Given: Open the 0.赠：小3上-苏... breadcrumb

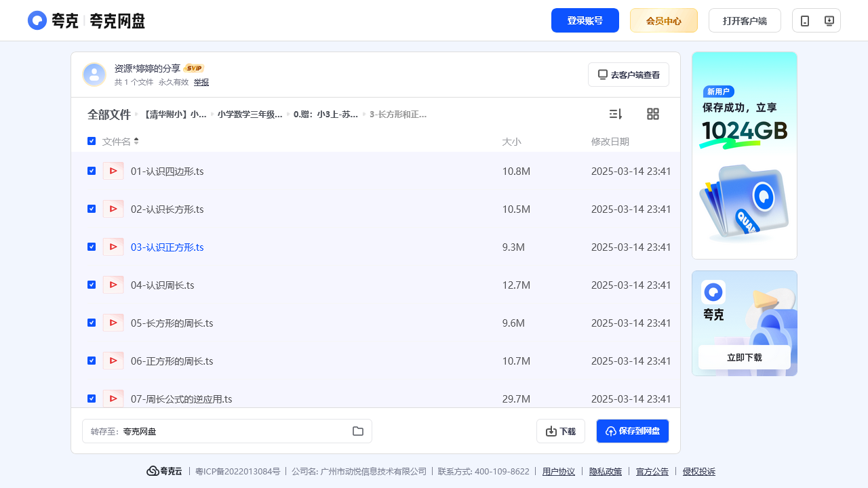Looking at the screenshot, I should pyautogui.click(x=326, y=115).
